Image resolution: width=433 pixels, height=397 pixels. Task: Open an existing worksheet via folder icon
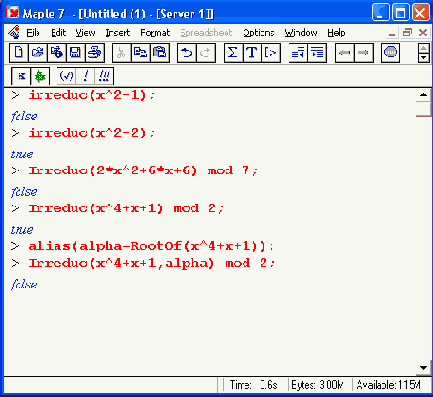point(38,53)
